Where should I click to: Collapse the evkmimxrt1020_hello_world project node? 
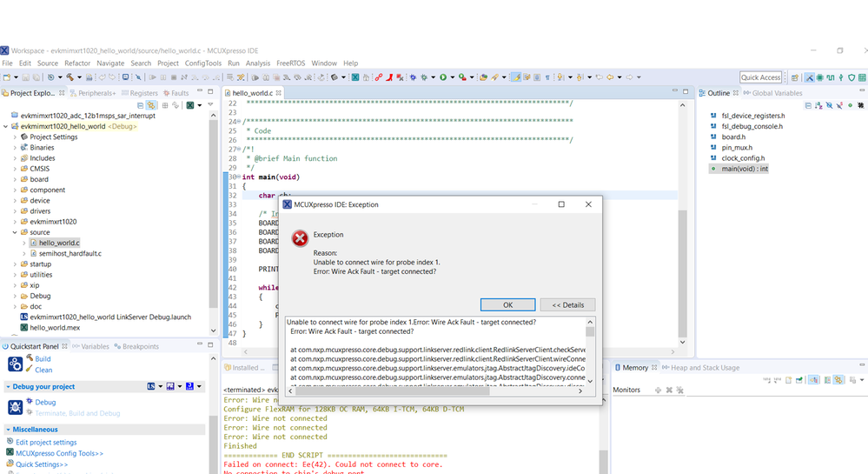5,126
